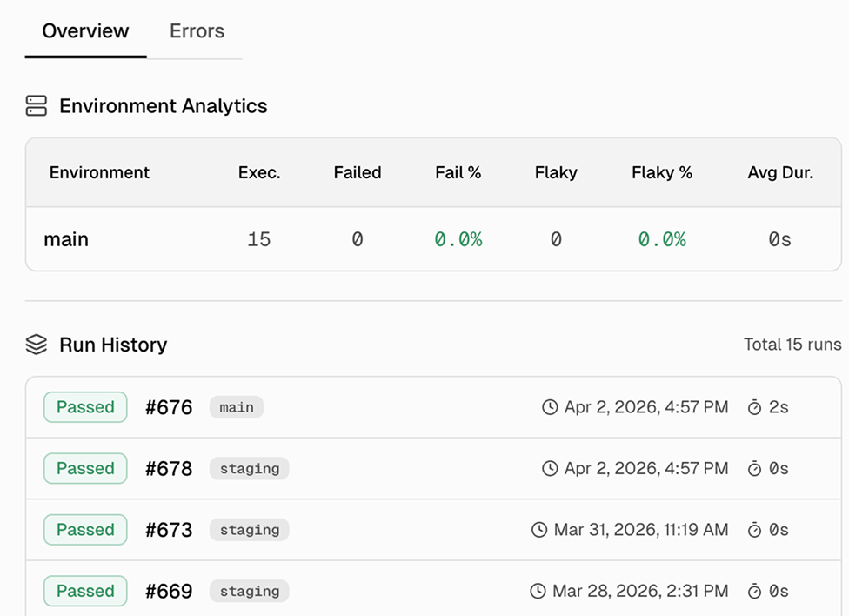Click the stopwatch icon for run #678
Screen dimensions: 849x616
click(x=754, y=468)
